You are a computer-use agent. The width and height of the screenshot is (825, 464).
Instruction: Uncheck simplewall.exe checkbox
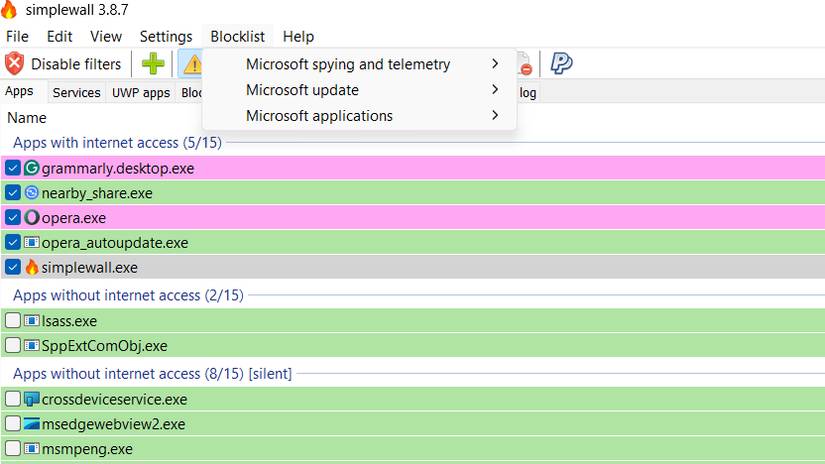tap(13, 267)
